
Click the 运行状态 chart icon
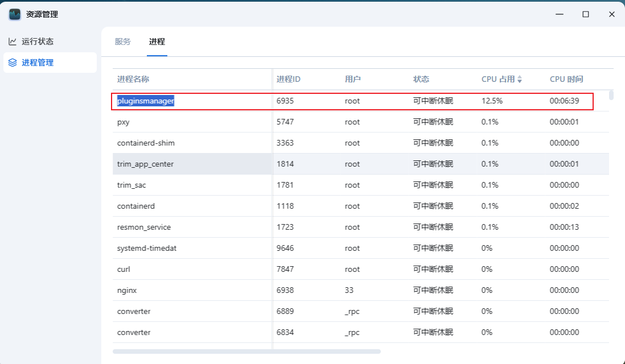coord(13,42)
